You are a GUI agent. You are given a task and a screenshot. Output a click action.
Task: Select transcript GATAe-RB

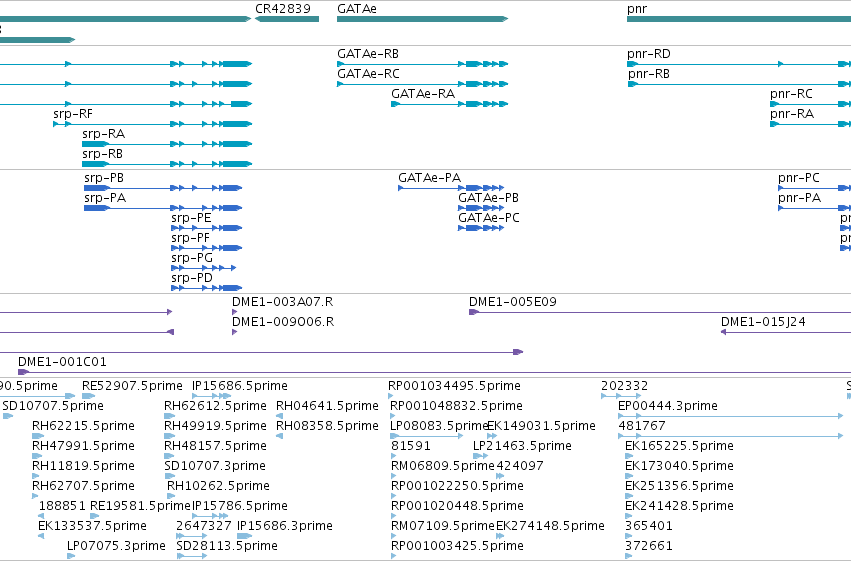pos(422,64)
